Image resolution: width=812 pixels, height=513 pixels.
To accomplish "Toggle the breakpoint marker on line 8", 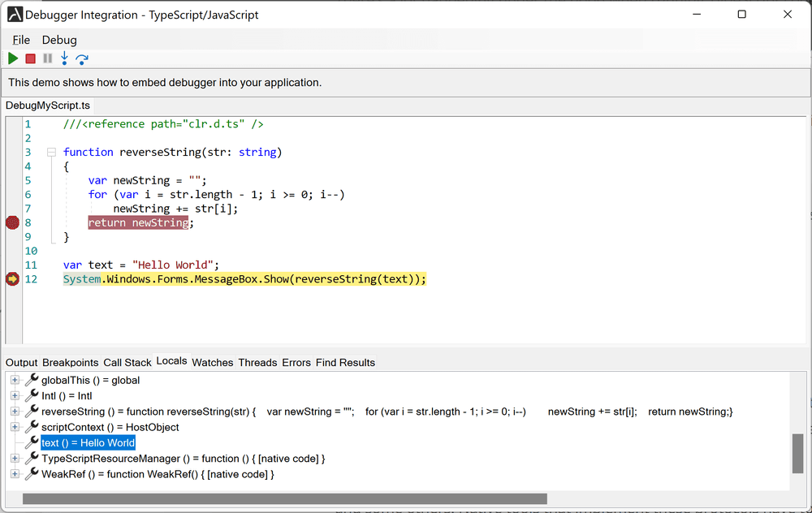I will click(x=12, y=222).
